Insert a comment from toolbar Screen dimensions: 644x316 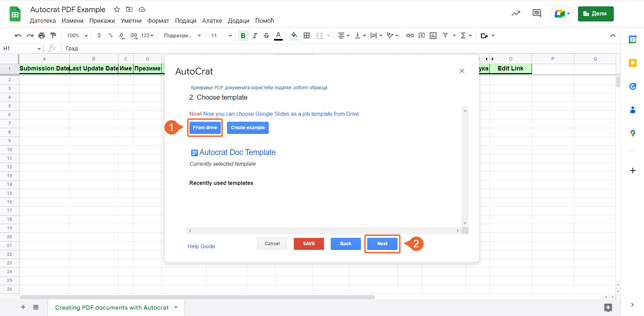click(x=422, y=36)
